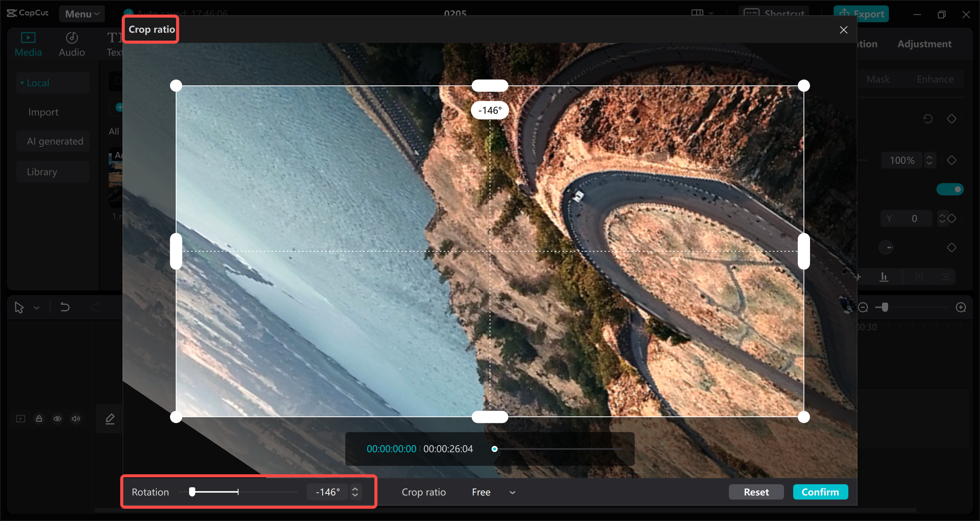980x521 pixels.
Task: Click the edit pencil icon on the timeline
Action: pyautogui.click(x=109, y=419)
